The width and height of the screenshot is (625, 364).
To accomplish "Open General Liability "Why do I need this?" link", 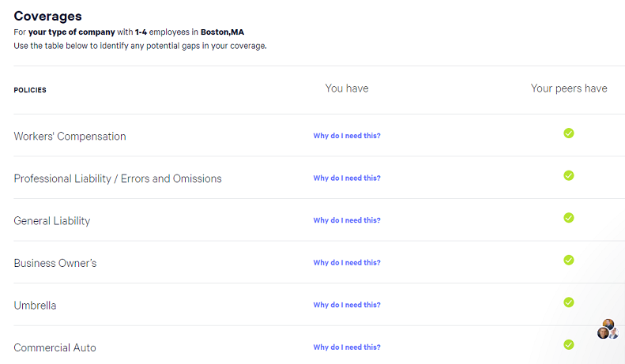I will (x=347, y=220).
